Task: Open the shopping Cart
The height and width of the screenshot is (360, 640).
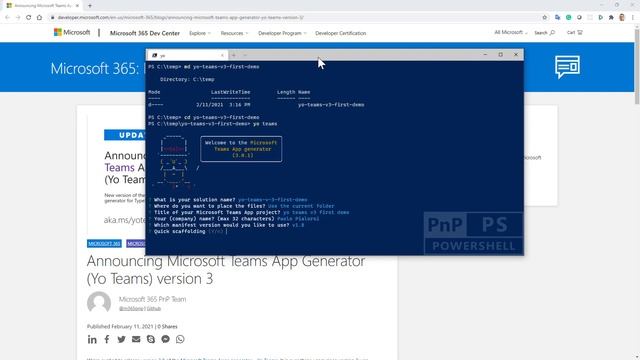Action: point(575,33)
